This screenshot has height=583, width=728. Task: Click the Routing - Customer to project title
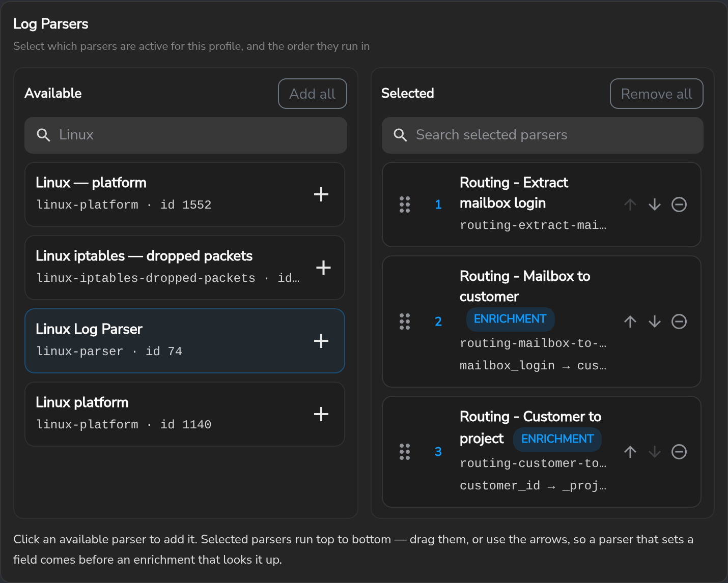pyautogui.click(x=530, y=427)
